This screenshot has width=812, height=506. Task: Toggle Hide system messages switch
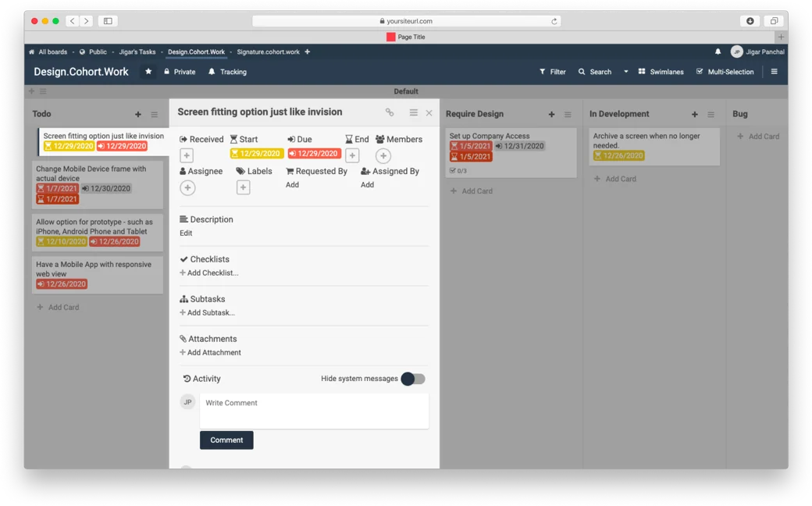(413, 379)
